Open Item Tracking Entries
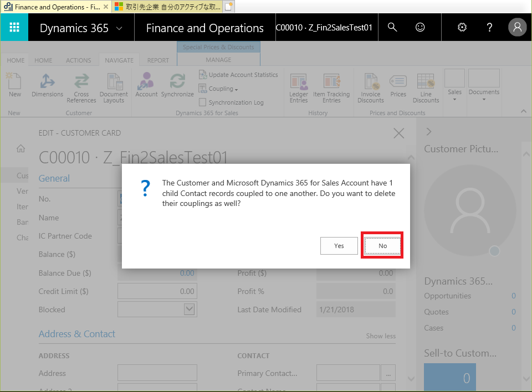 click(331, 87)
